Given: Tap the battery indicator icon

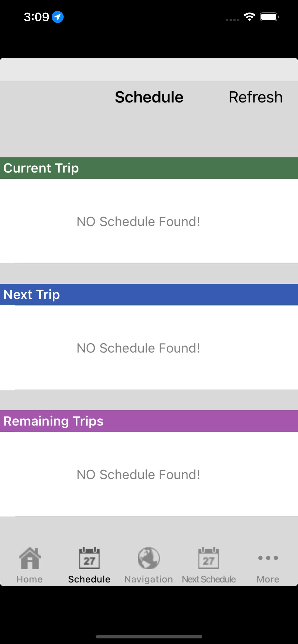Looking at the screenshot, I should [269, 17].
